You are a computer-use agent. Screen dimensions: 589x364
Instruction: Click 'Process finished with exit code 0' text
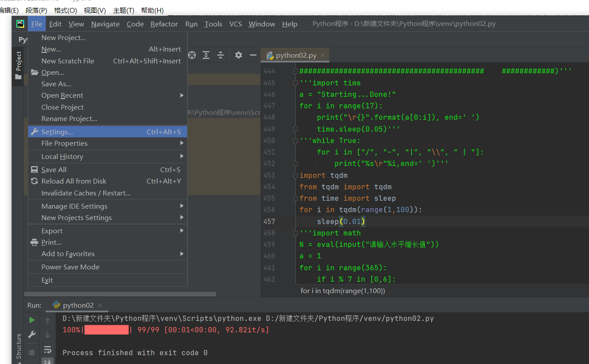(x=135, y=353)
